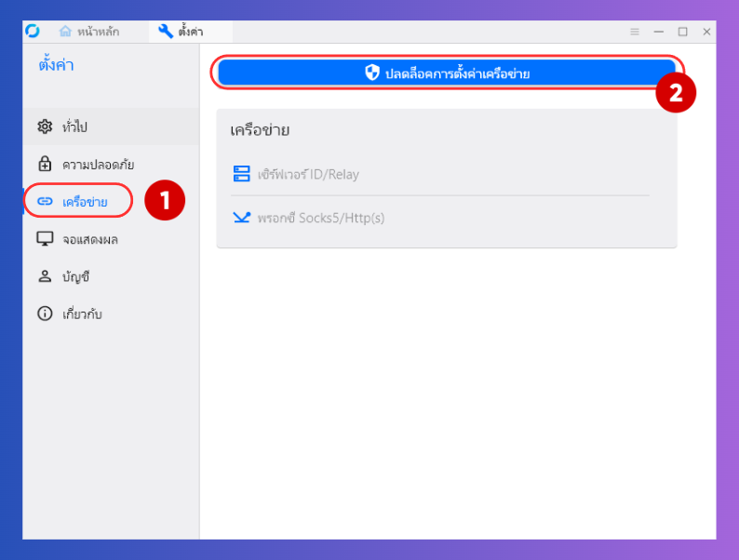Select the ตั้งค่า settings tab
This screenshot has height=560, width=739.
[x=191, y=32]
